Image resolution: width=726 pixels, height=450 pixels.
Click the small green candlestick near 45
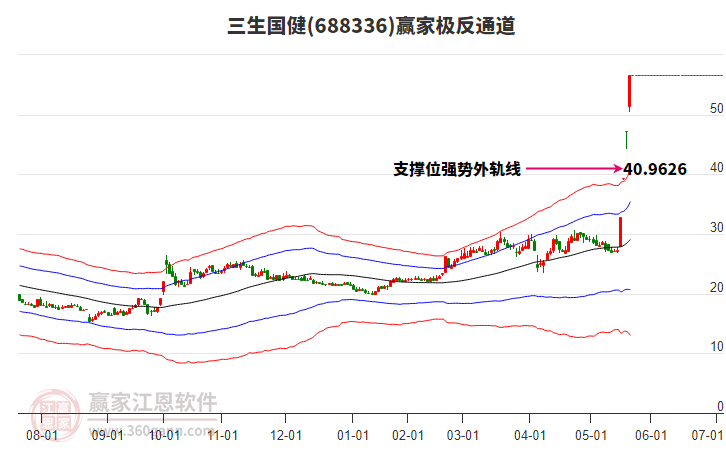[x=626, y=140]
